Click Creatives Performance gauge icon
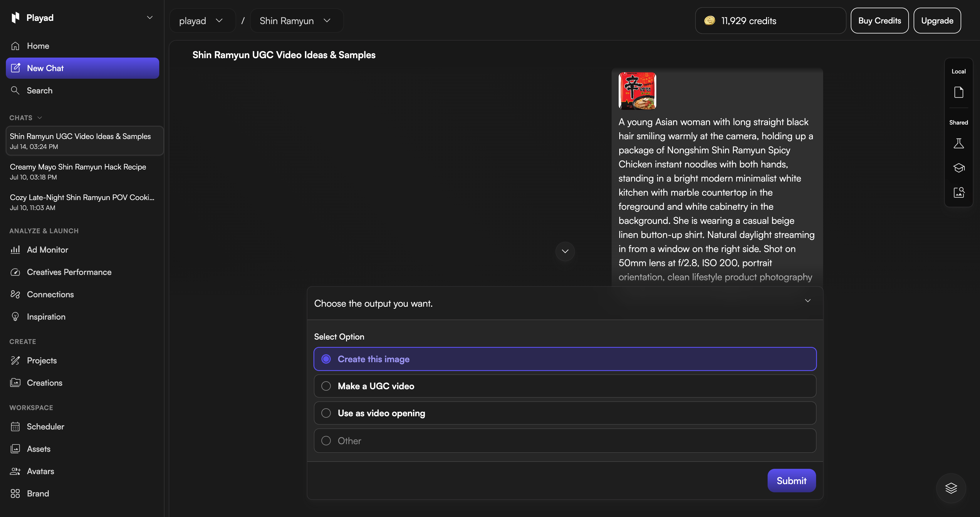 (x=15, y=272)
